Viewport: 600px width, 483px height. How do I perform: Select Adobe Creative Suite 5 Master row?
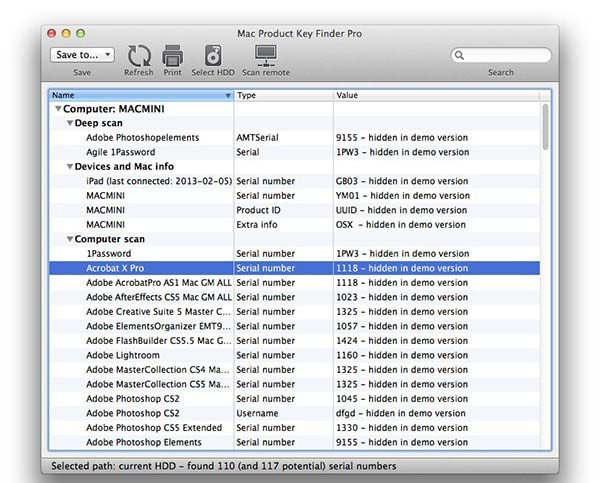click(295, 312)
